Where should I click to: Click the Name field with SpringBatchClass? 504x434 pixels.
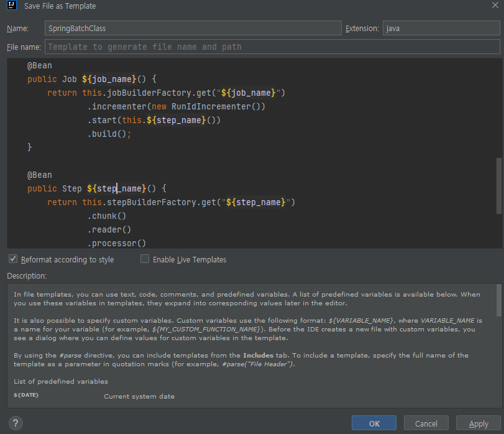click(x=193, y=28)
